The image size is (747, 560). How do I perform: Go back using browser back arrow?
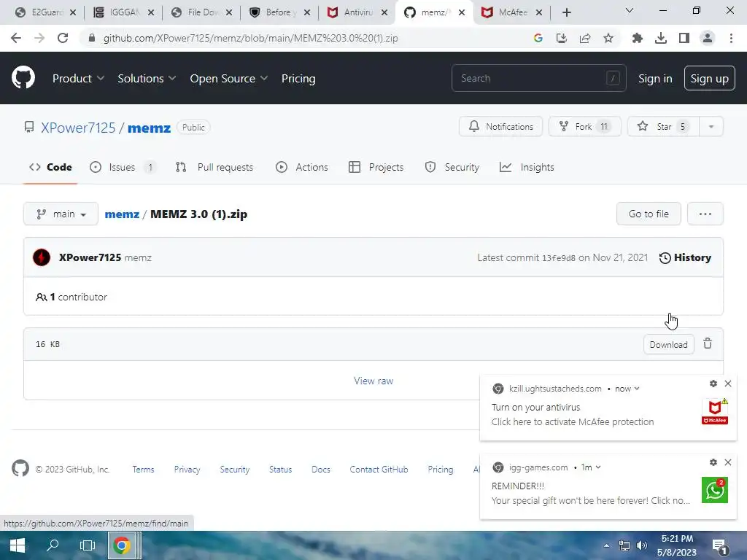pyautogui.click(x=16, y=38)
